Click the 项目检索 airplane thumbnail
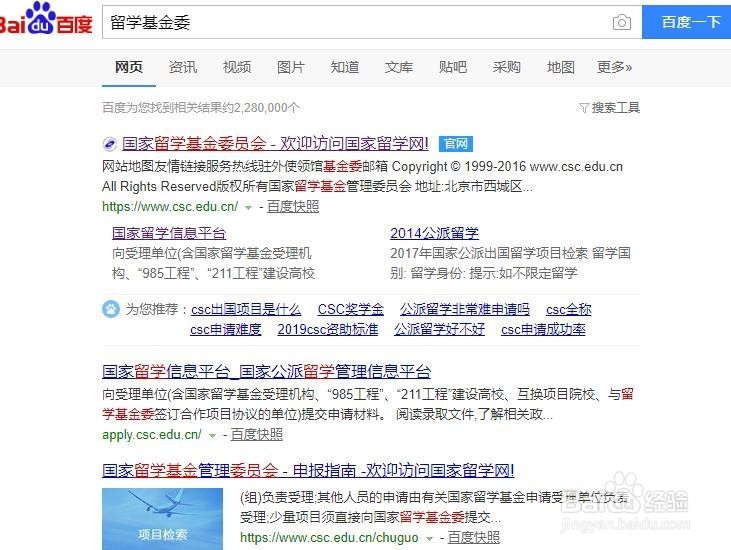 point(162,519)
